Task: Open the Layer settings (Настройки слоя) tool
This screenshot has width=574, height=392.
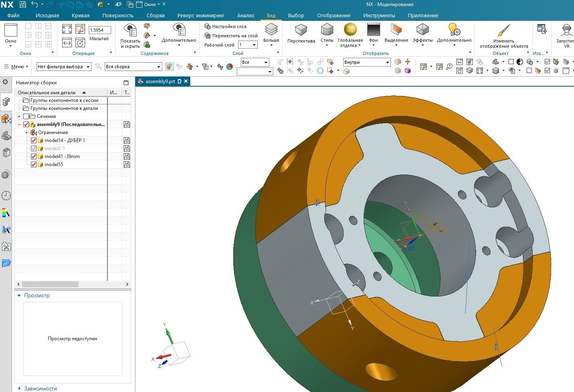Action: (225, 26)
